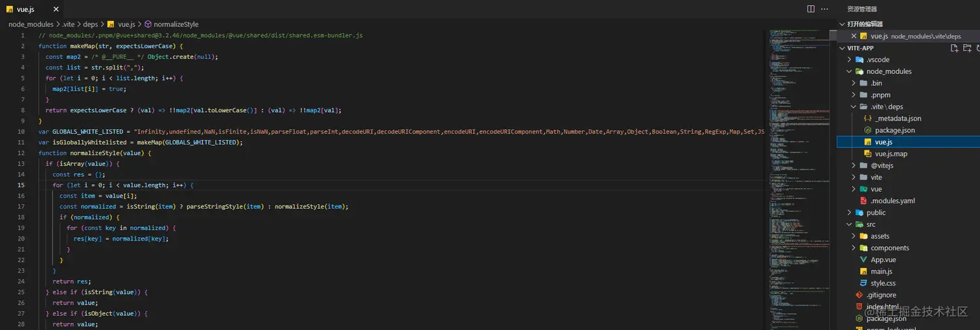Click the normalizeStyle breadcrumb item
The height and width of the screenshot is (330, 980).
(x=176, y=25)
